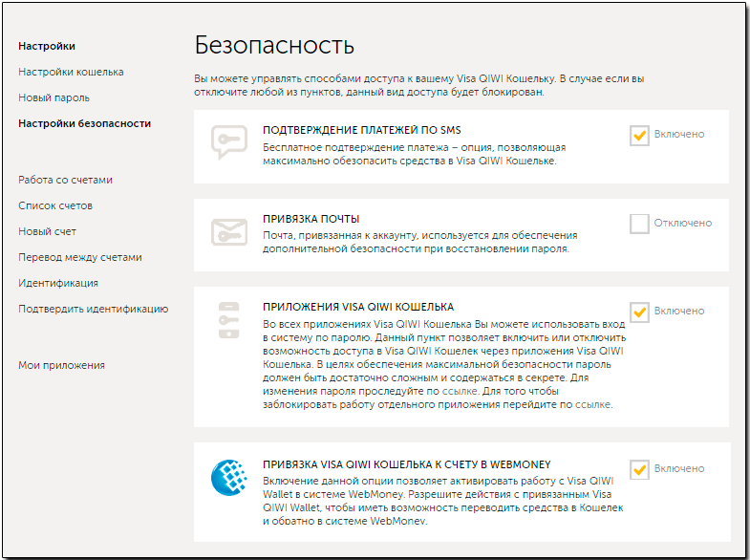Toggle the Приложения Visa QIWI Кошелька checkbox
Image resolution: width=750 pixels, height=560 pixels.
[x=639, y=312]
